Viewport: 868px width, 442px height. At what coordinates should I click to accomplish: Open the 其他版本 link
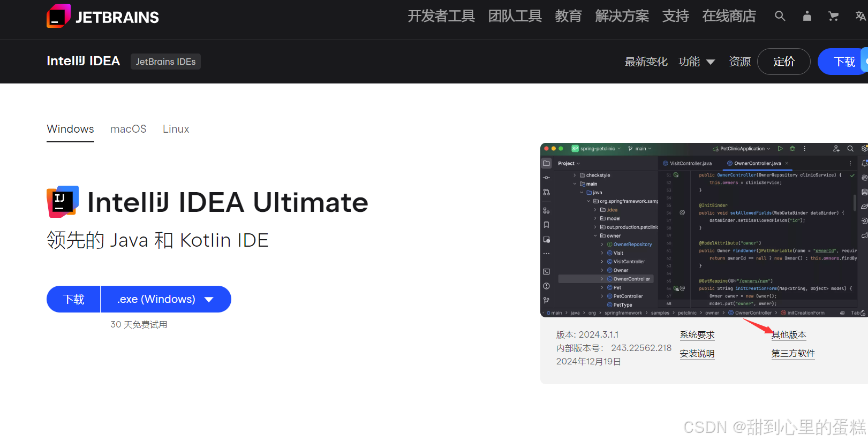[789, 335]
